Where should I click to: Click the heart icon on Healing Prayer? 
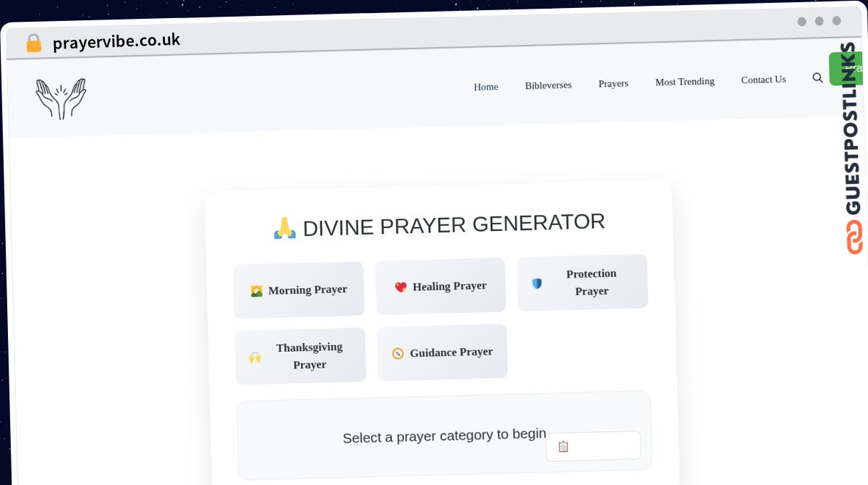pyautogui.click(x=400, y=287)
